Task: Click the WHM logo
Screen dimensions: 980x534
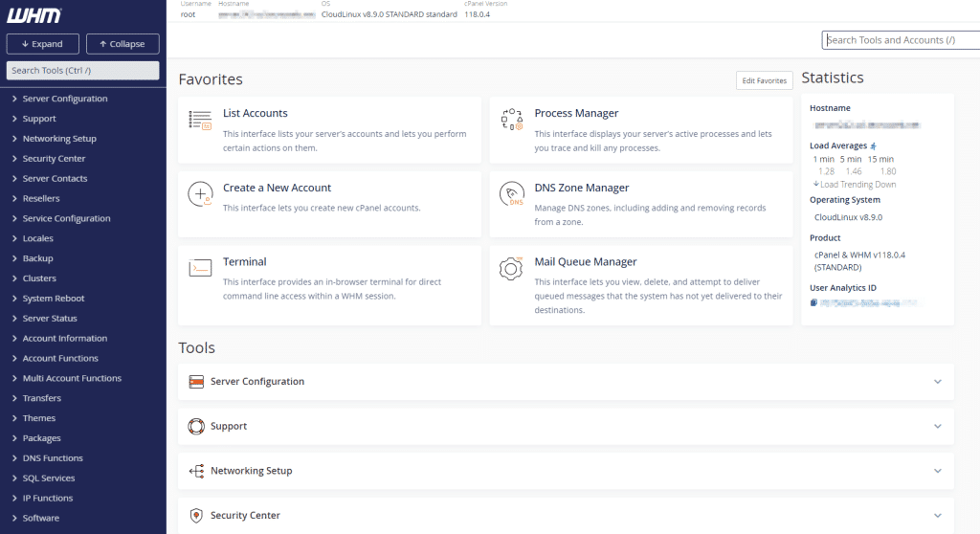Action: (x=34, y=15)
